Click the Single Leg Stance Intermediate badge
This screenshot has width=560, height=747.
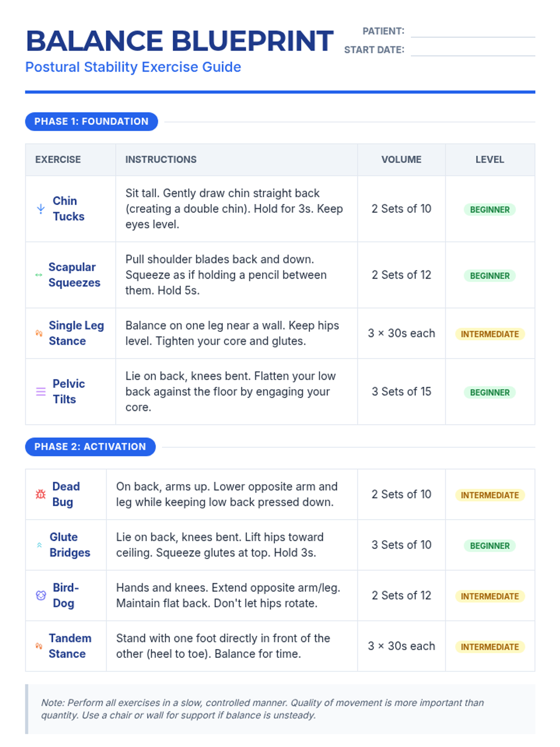490,334
